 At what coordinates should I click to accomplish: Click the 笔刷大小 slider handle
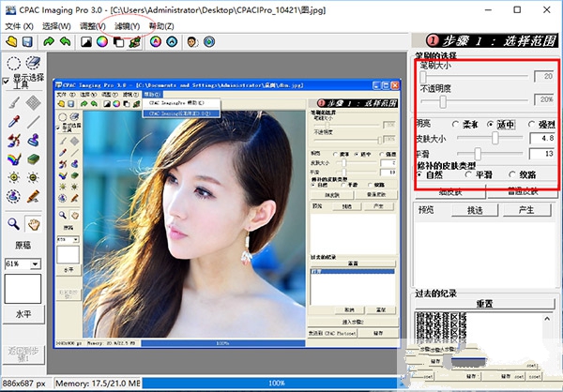click(423, 77)
